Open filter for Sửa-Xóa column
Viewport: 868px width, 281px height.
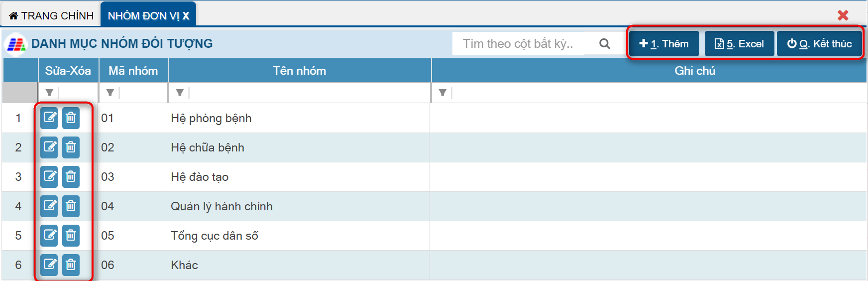49,93
